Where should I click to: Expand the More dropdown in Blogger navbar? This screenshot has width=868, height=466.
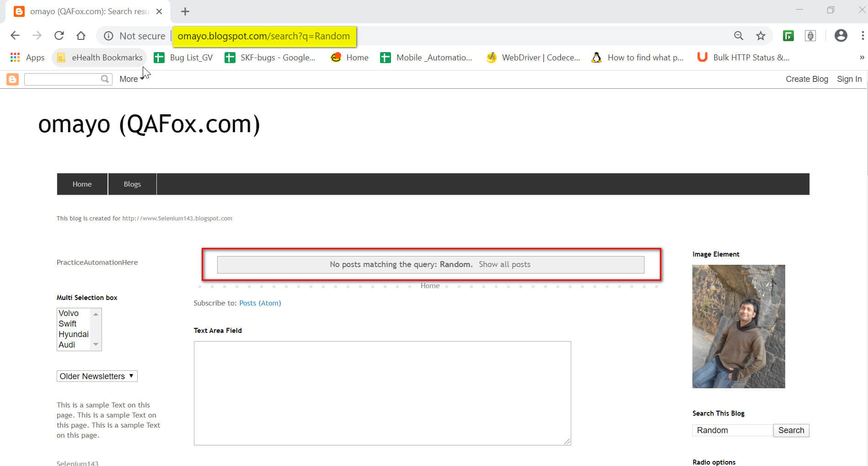[131, 79]
